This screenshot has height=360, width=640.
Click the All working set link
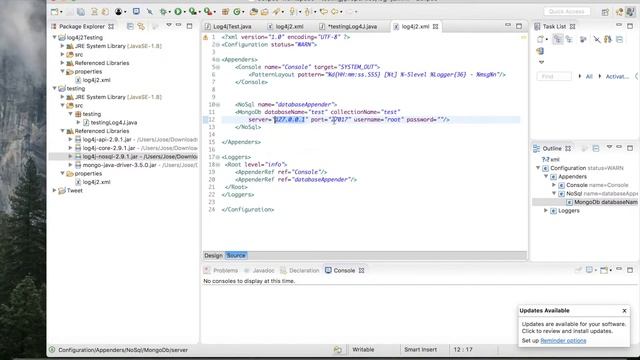[x=589, y=76]
